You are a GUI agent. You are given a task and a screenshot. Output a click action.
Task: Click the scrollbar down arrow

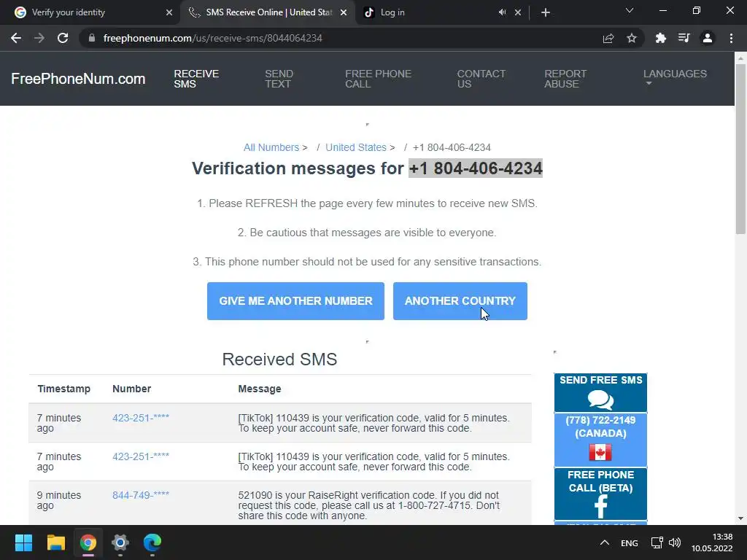(740, 518)
